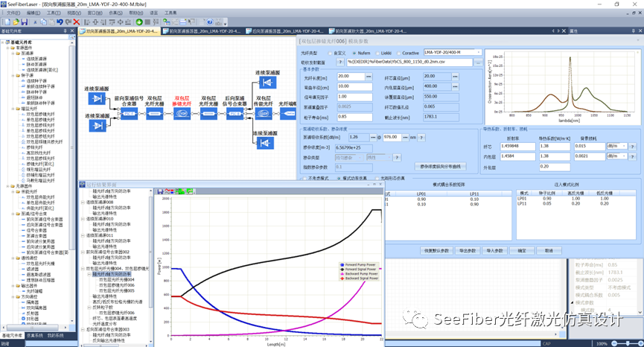This screenshot has width=644, height=347.
Task: Click the particle lifetime 0.85 input field
Action: click(354, 117)
